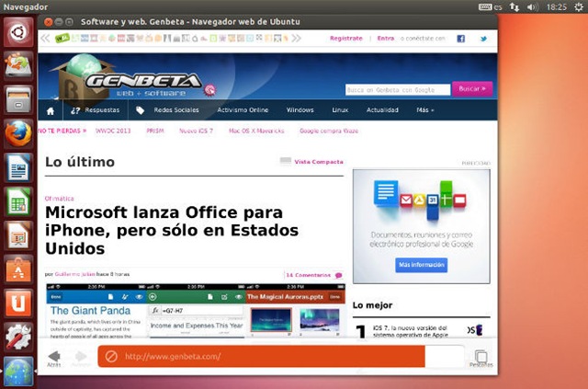Viewport: 588px width, 389px height.
Task: Go back with the Atrás arrow
Action: tap(54, 359)
